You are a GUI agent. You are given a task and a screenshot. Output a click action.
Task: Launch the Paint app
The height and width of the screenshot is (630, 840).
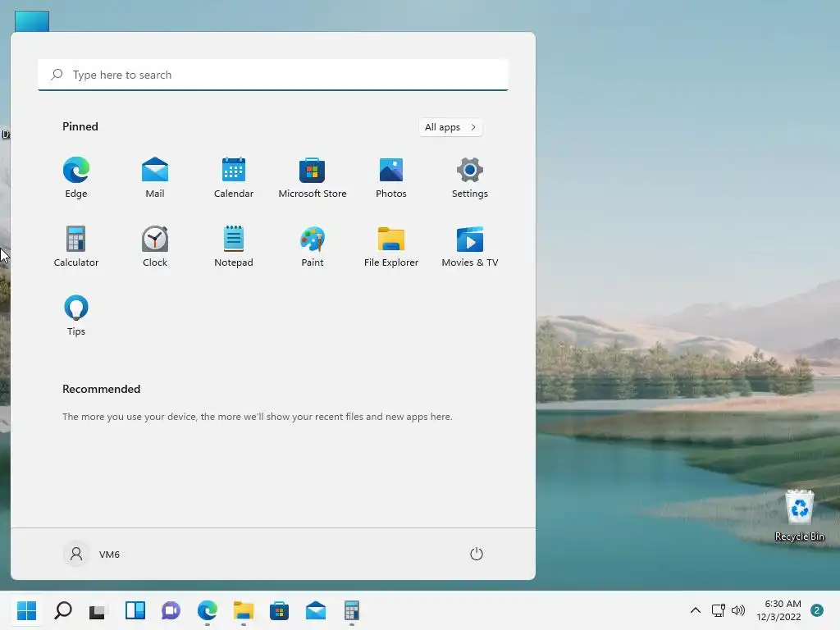(313, 246)
